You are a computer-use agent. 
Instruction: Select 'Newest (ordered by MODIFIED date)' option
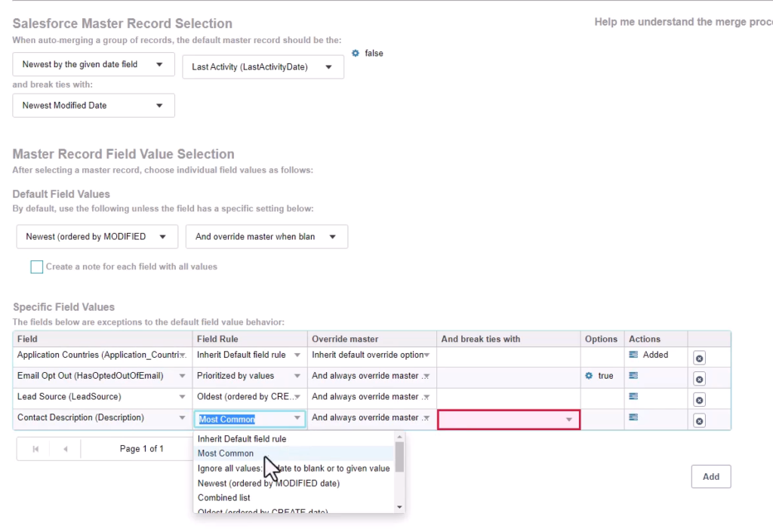coord(294,483)
